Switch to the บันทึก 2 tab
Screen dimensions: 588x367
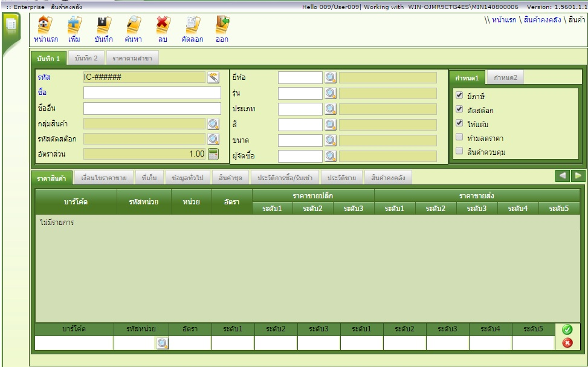[86, 58]
